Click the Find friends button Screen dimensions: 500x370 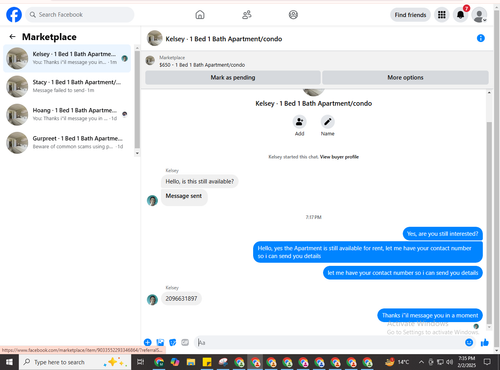410,15
